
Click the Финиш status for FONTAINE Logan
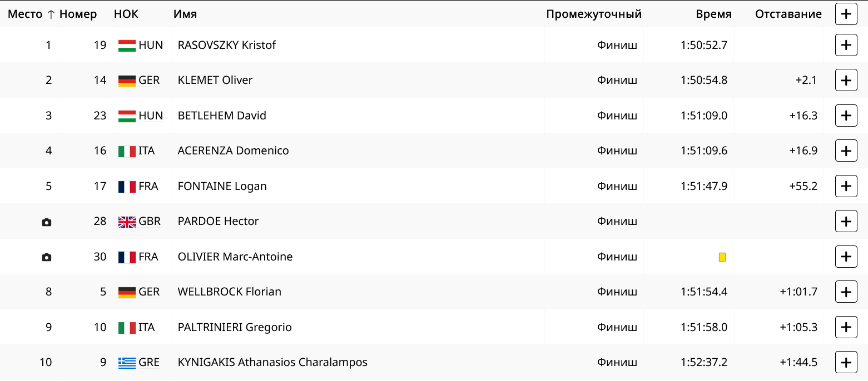(617, 186)
